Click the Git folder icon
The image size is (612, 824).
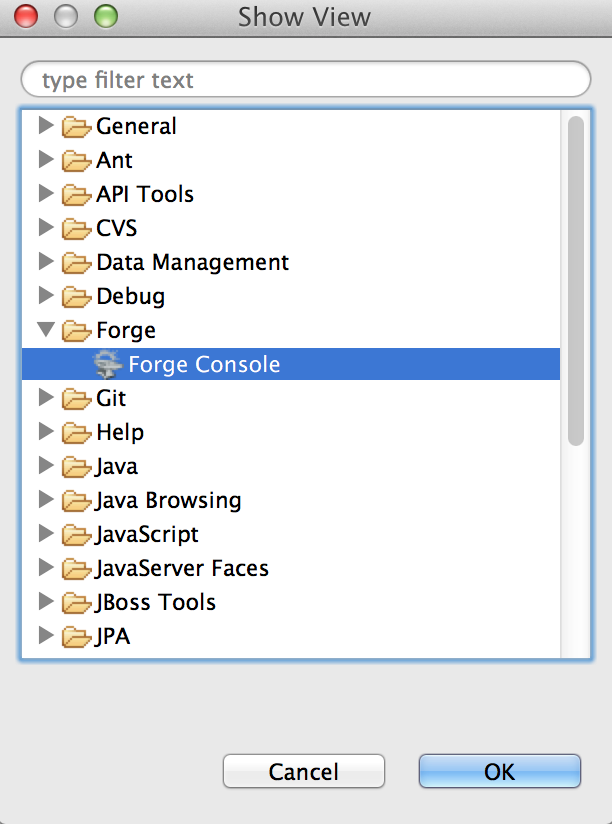(76, 399)
